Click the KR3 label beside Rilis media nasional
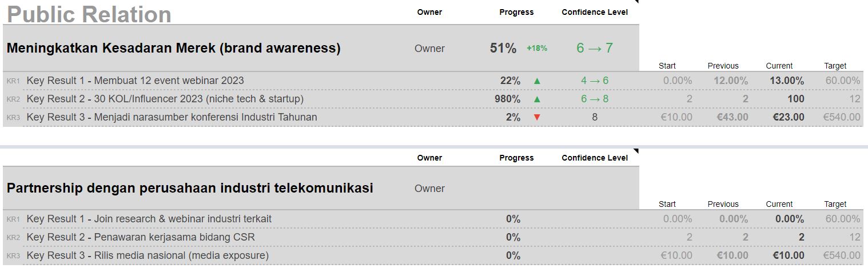The image size is (868, 272). coord(14,256)
